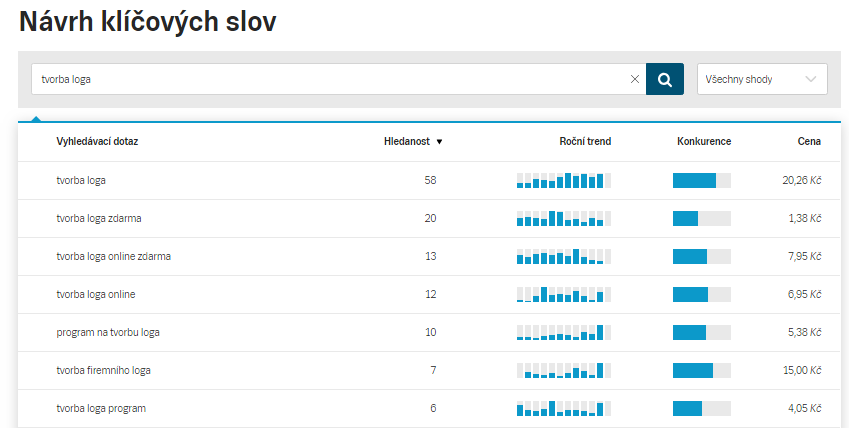Open the 'Všechny shody' dropdown
849x428 pixels.
(762, 79)
